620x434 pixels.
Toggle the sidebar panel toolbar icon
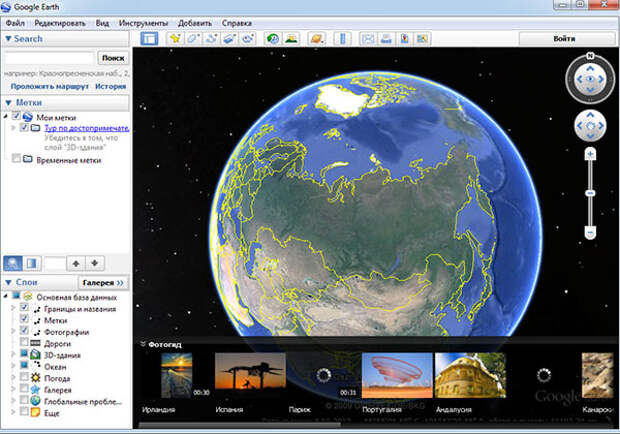149,38
